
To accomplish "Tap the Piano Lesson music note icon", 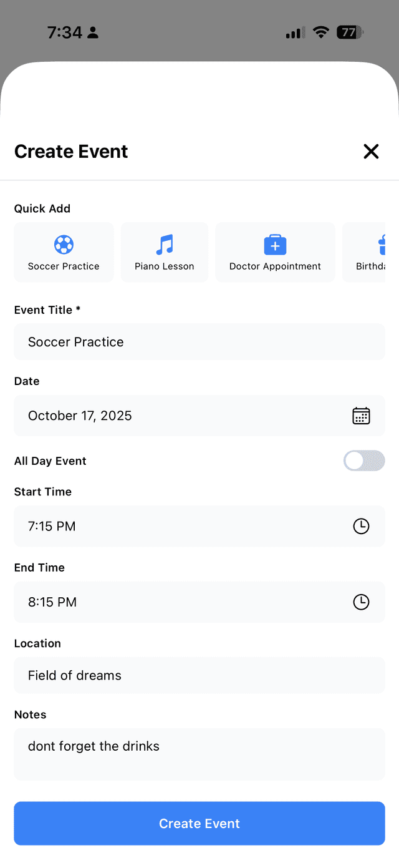I will pos(164,245).
